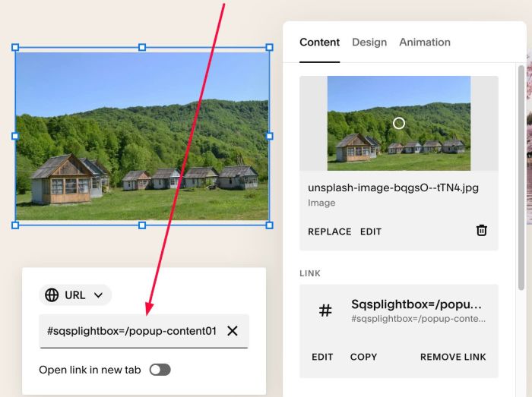
Task: Click filename unsplash-image-bqgsO--tTN4.jpg
Action: coord(393,187)
